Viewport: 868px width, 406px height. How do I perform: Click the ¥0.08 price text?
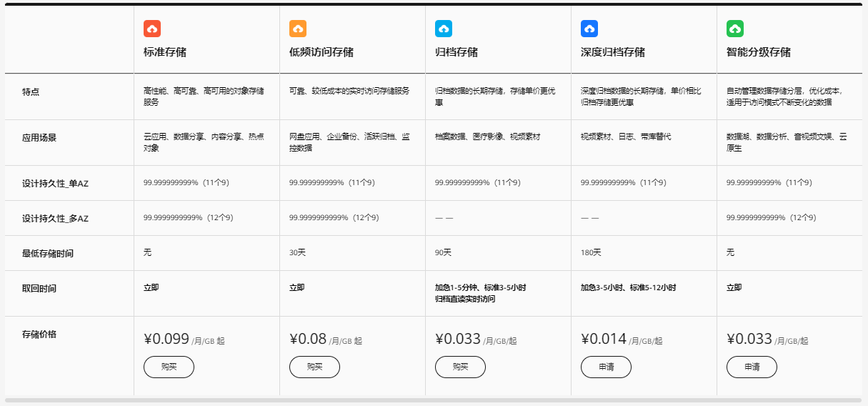point(308,339)
